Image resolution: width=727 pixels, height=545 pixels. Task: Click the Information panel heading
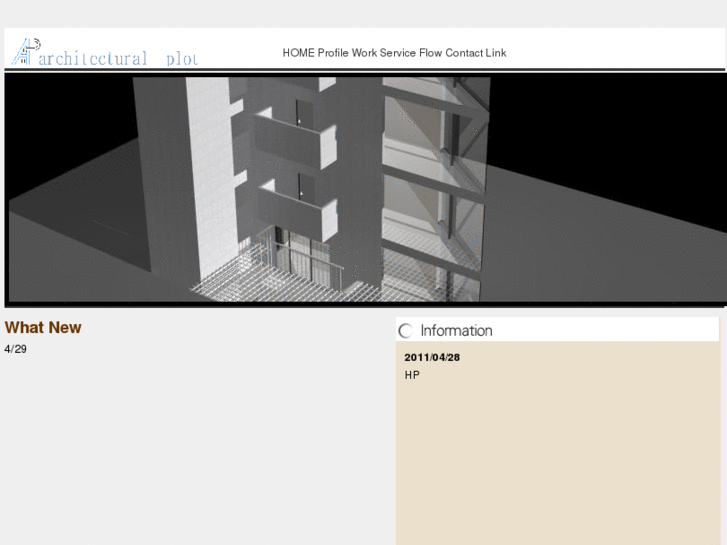[456, 330]
